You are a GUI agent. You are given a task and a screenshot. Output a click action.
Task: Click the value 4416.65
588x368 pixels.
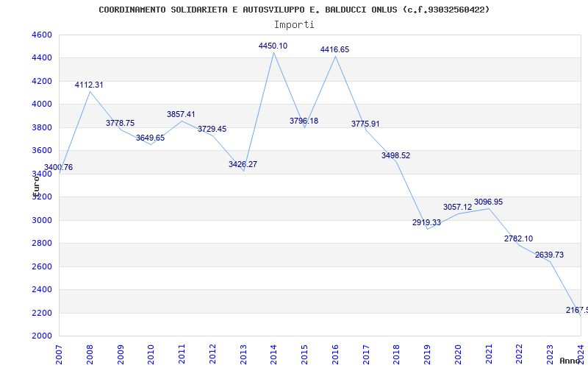(334, 49)
